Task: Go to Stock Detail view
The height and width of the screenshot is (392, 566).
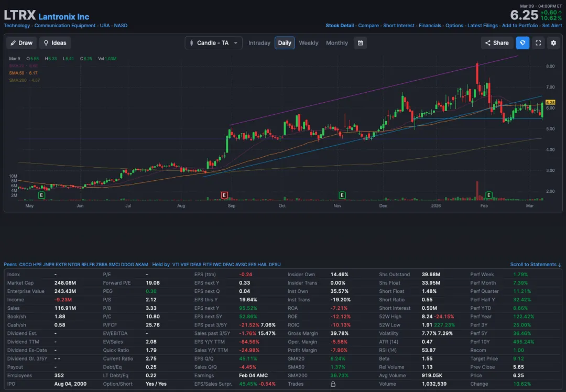Action: click(340, 26)
